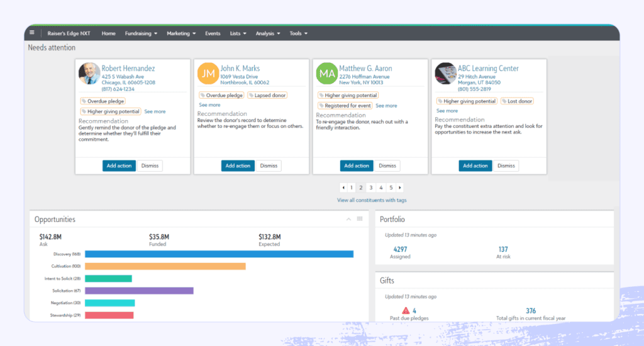Open the 137 At risk portfolio count
Image resolution: width=644 pixels, height=346 pixels.
pos(503,249)
